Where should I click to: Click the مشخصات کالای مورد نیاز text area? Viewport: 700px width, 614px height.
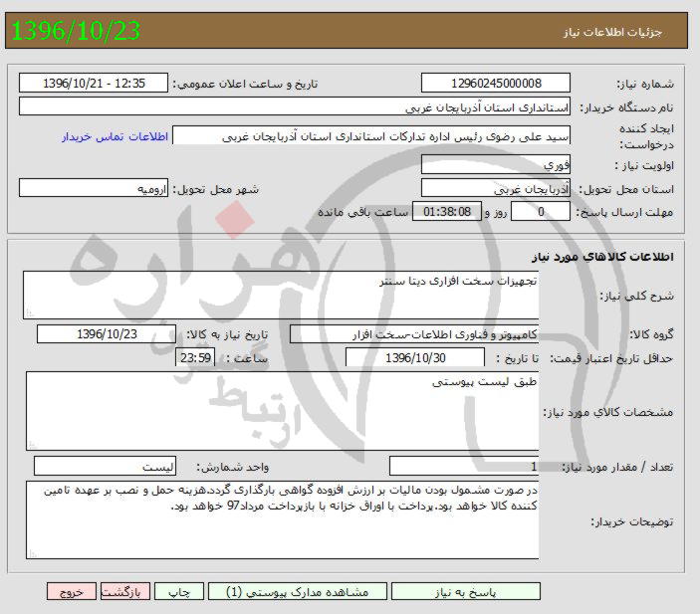[x=283, y=411]
